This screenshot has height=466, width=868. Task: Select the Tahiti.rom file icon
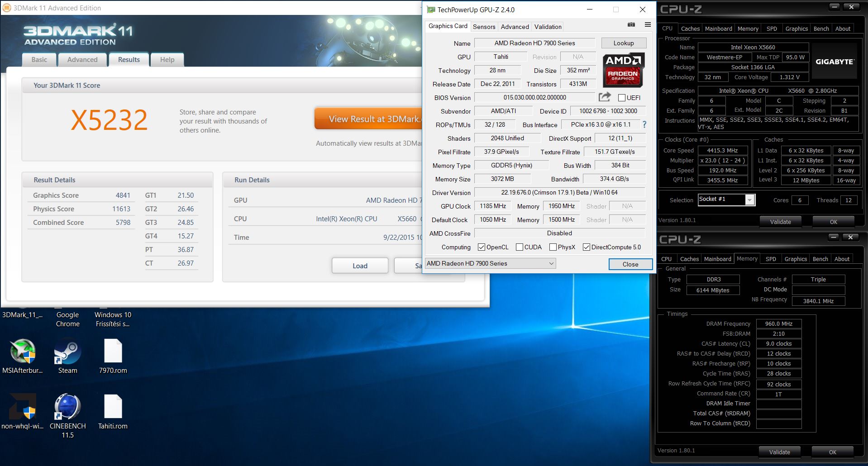click(x=113, y=406)
